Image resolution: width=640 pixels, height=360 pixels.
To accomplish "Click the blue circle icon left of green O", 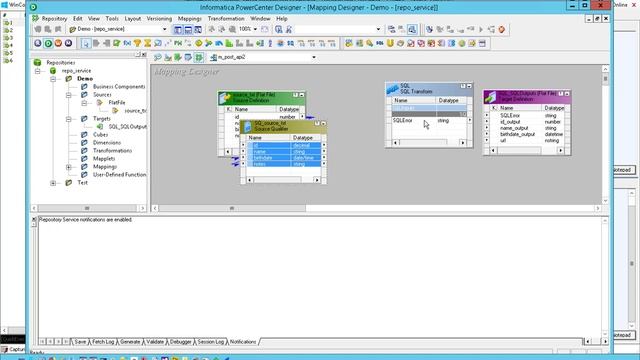I will click(38, 43).
